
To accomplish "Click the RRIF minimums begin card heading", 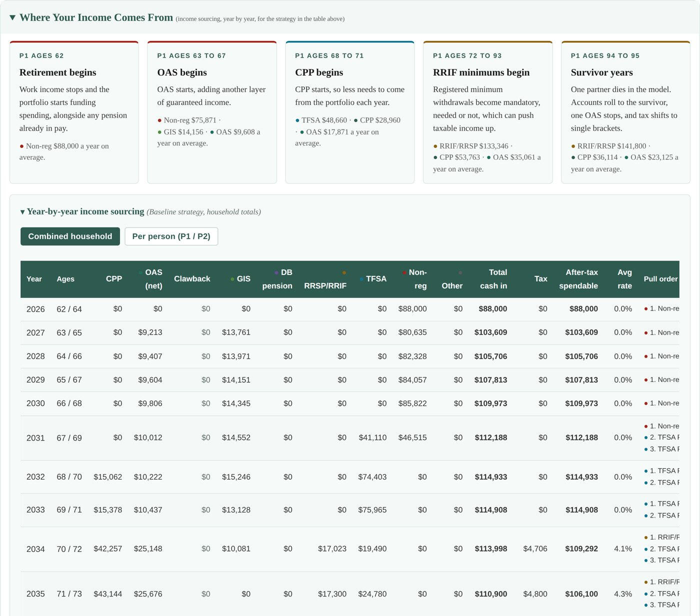I will (481, 72).
